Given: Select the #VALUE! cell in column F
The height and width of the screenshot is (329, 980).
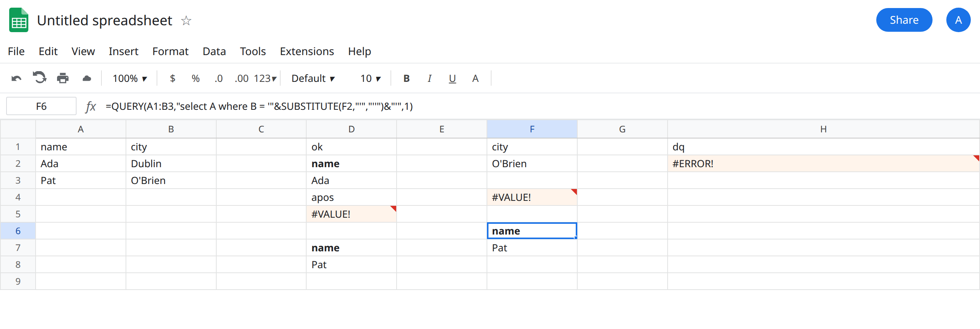Looking at the screenshot, I should click(532, 197).
